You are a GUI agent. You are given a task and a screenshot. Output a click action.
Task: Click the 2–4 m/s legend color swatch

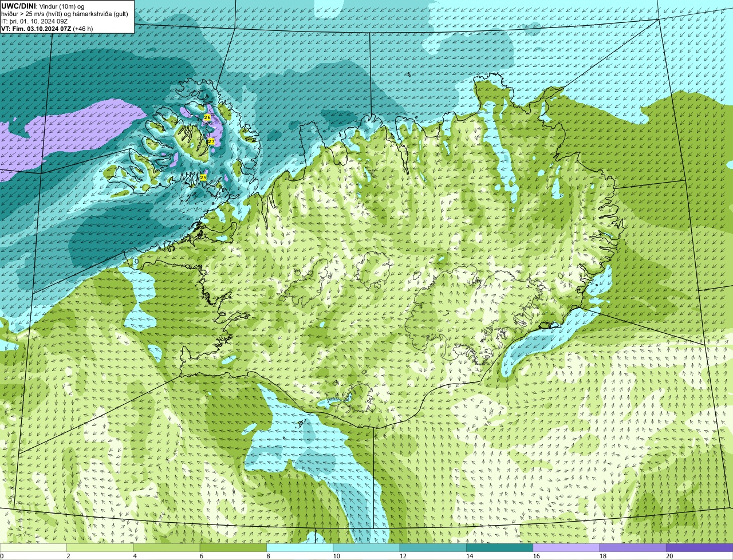100,547
